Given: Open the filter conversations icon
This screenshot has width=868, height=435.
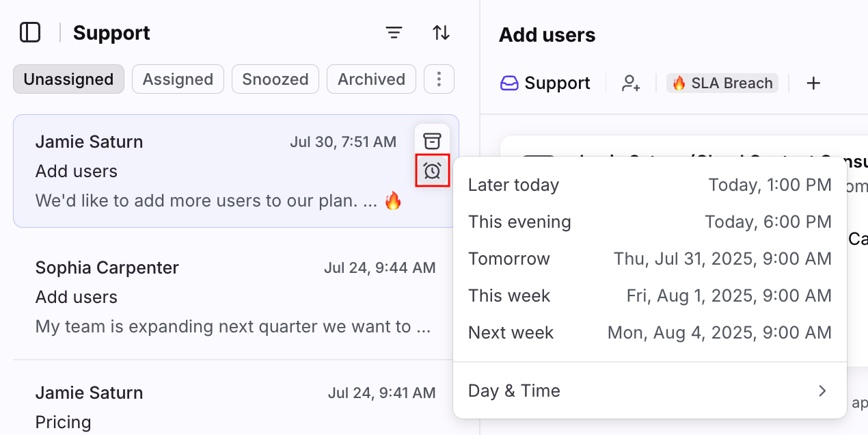Looking at the screenshot, I should (x=394, y=32).
